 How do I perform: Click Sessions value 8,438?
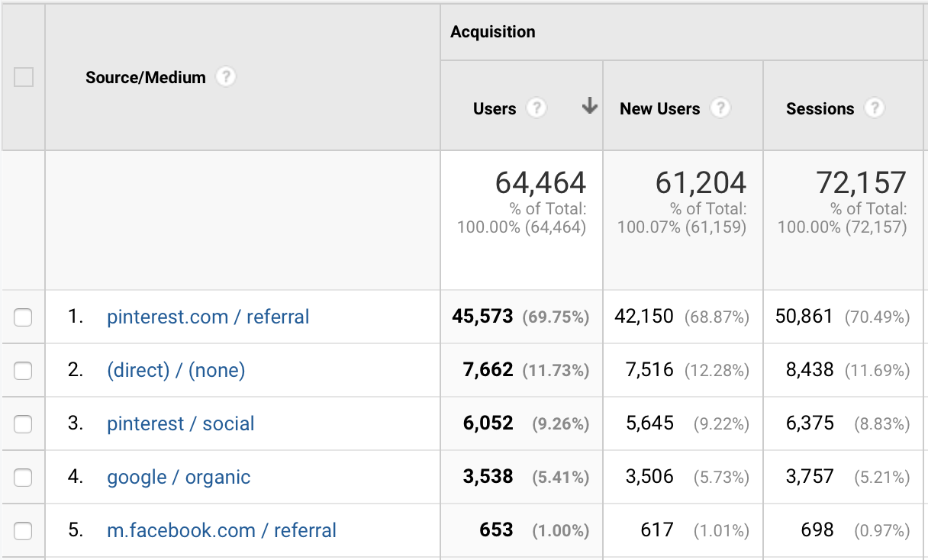pos(809,370)
